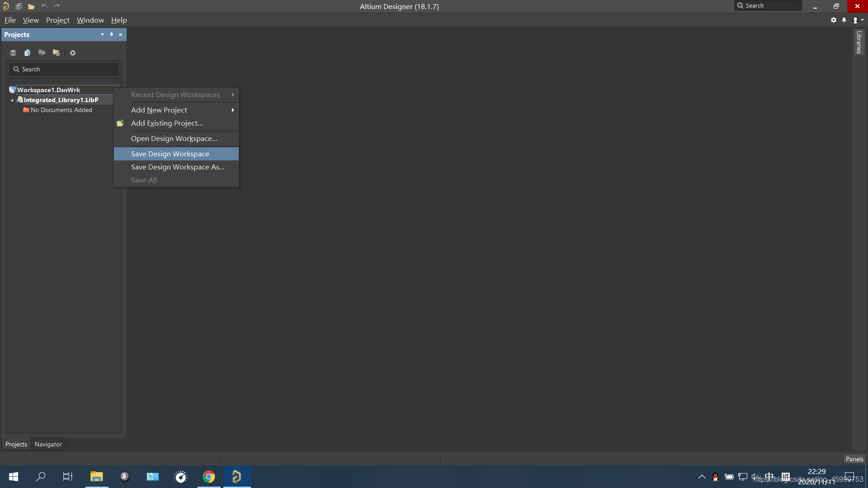Click the Save All icon in title bar
868x488 pixels.
click(x=19, y=6)
